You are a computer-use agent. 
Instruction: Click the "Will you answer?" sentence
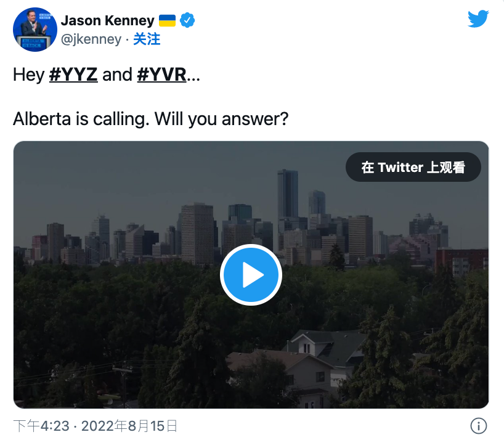click(221, 119)
